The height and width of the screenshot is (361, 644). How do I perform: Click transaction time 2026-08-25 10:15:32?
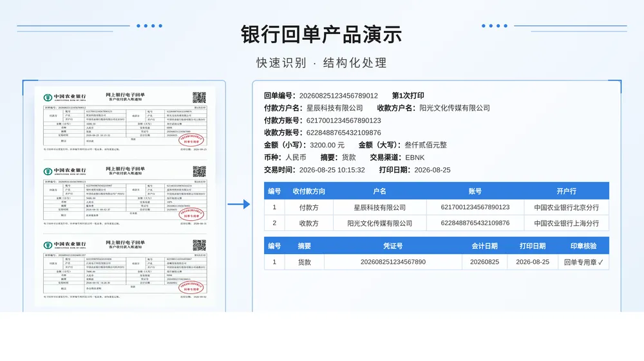pyautogui.click(x=332, y=170)
